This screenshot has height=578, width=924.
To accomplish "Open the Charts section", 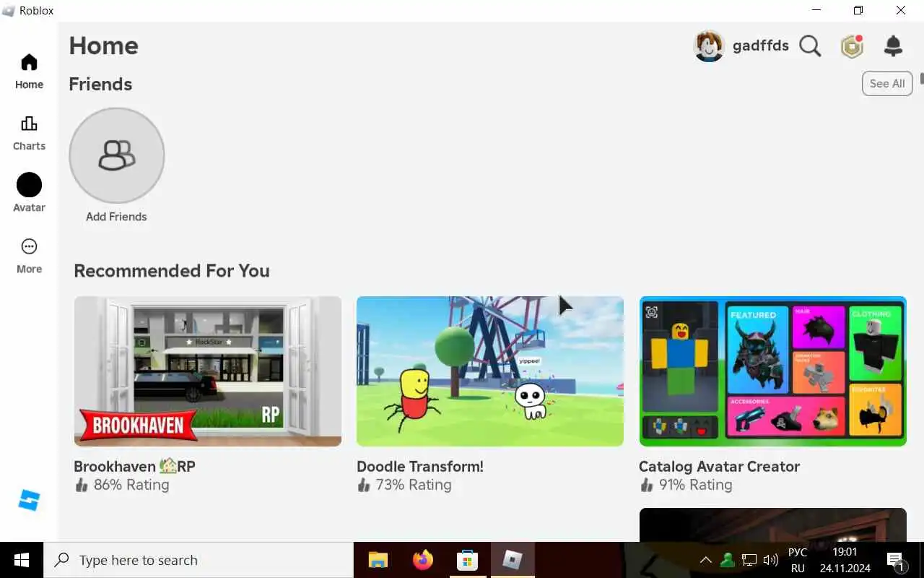I will (x=29, y=134).
